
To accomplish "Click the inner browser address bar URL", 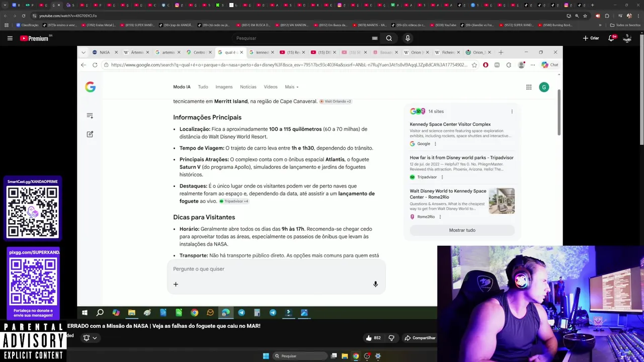I will point(289,65).
